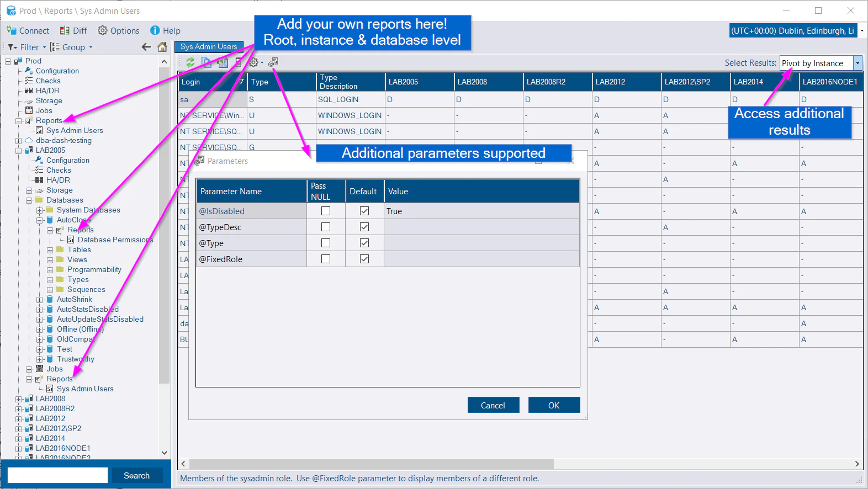Viewport: 868px width, 489px height.
Task: Go to the Home icon in tree toolbar
Action: coord(162,47)
